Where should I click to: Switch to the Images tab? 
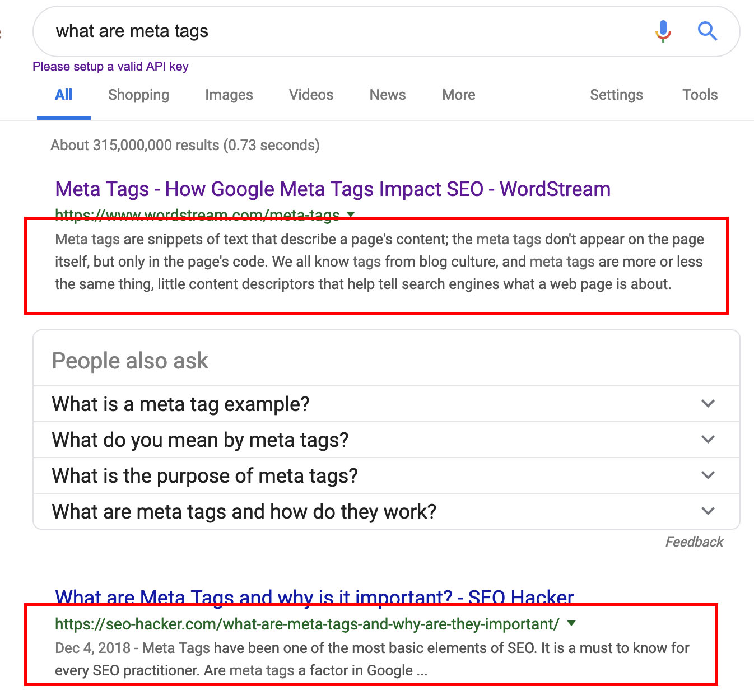[229, 95]
